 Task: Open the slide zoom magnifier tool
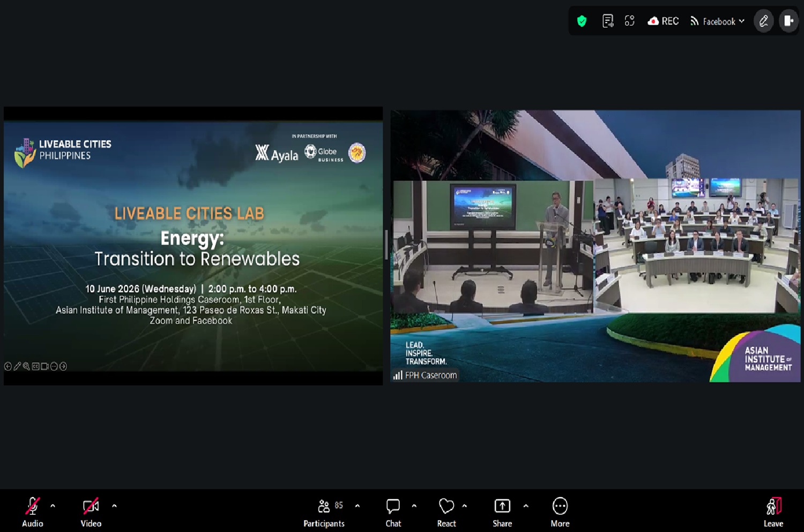pyautogui.click(x=26, y=366)
